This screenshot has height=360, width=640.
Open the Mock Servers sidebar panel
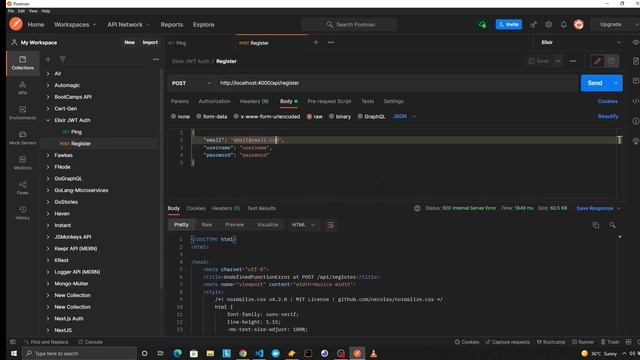22,138
